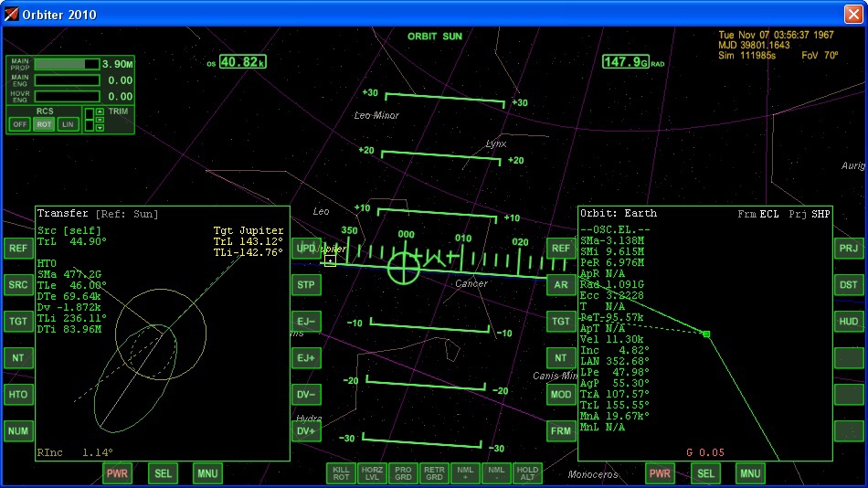Engage PRO GRD prograde autopilot

[403, 473]
